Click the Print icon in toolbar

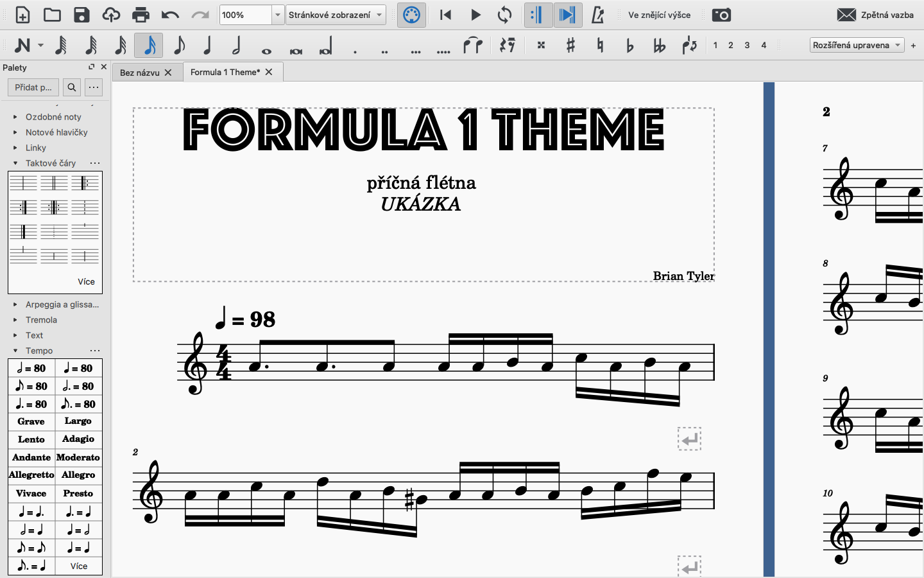click(x=141, y=15)
